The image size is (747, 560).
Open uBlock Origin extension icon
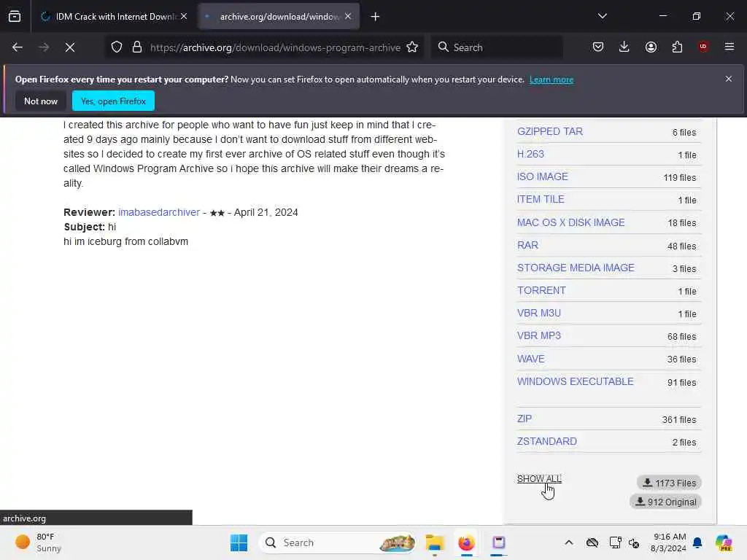703,47
